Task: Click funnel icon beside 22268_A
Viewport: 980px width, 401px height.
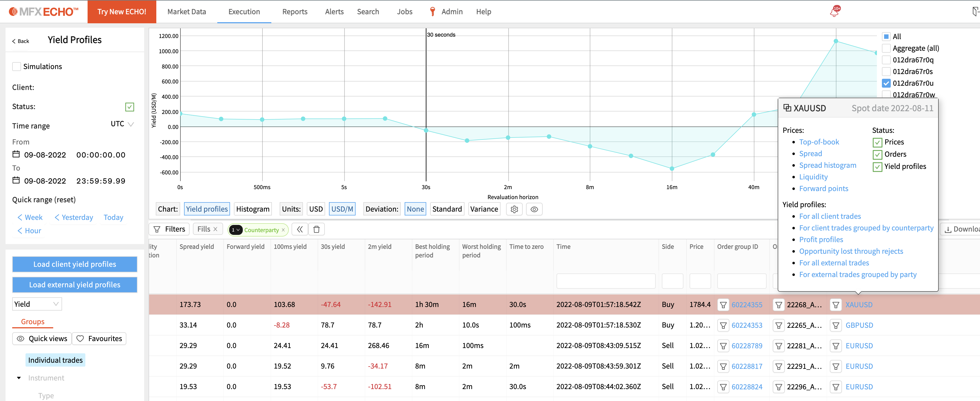Action: [x=779, y=305]
